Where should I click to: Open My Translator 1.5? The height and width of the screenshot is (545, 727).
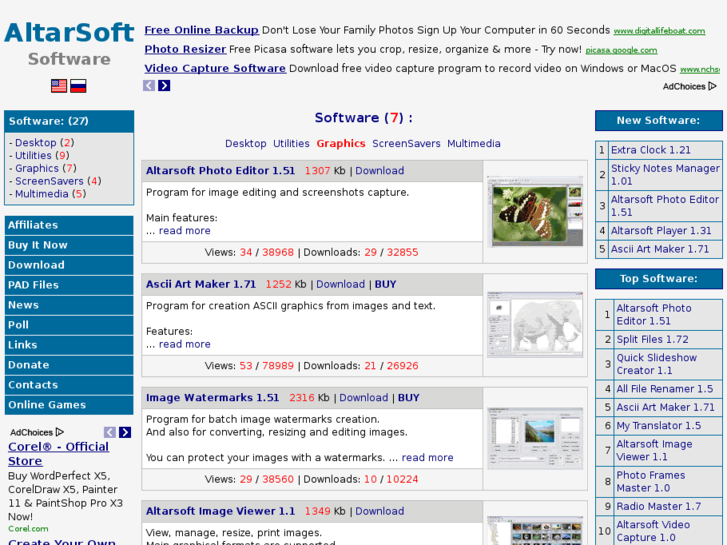(658, 426)
